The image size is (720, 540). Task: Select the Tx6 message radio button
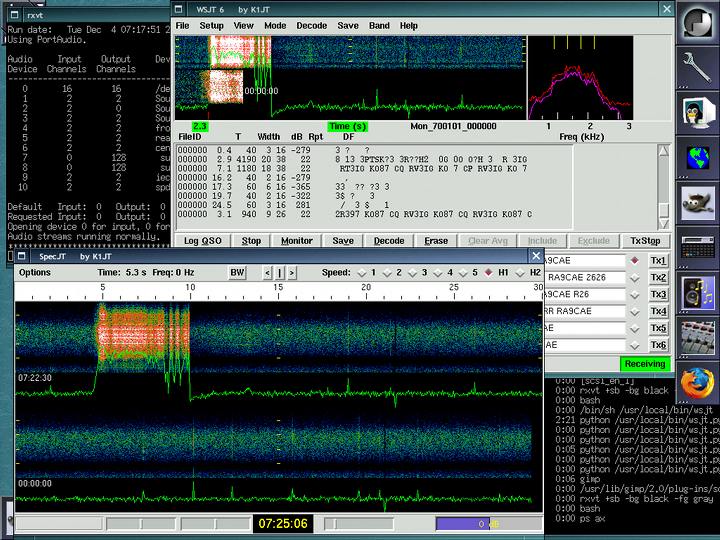click(x=635, y=345)
